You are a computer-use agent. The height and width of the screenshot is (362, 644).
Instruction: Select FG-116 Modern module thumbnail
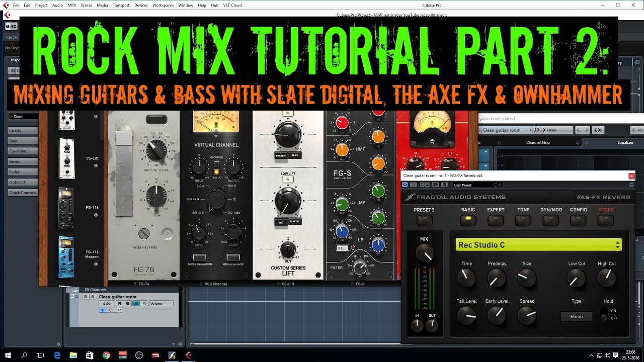[66, 256]
